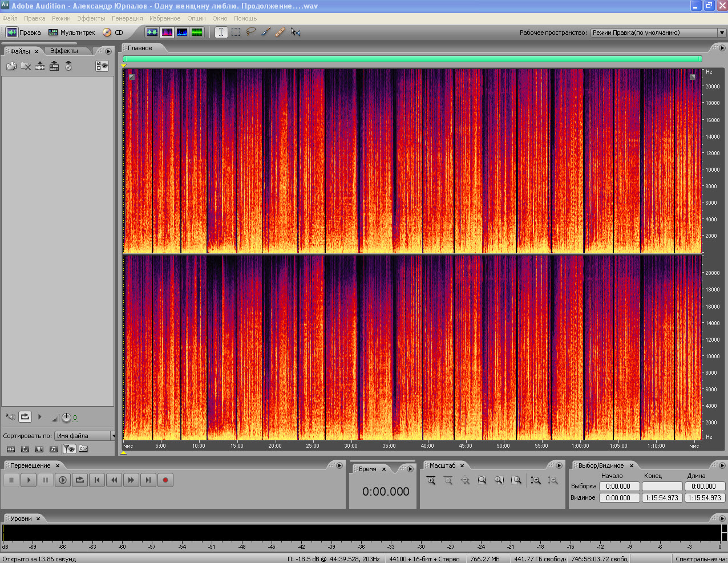728x563 pixels.
Task: Zoom to right edge of selection
Action: point(516,480)
